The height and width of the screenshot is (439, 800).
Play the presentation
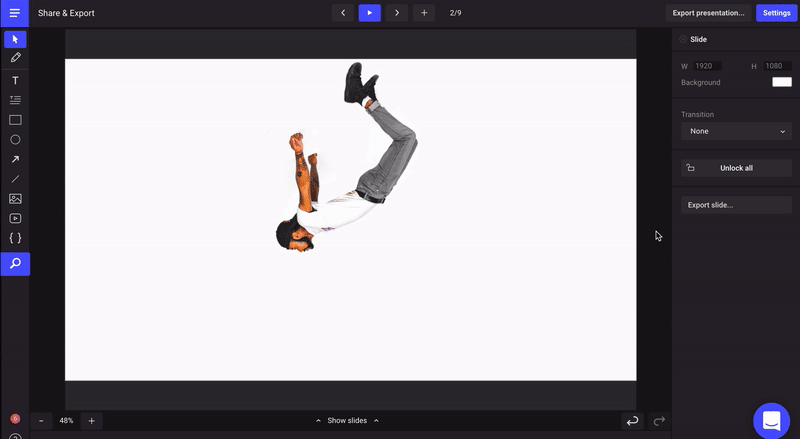370,13
